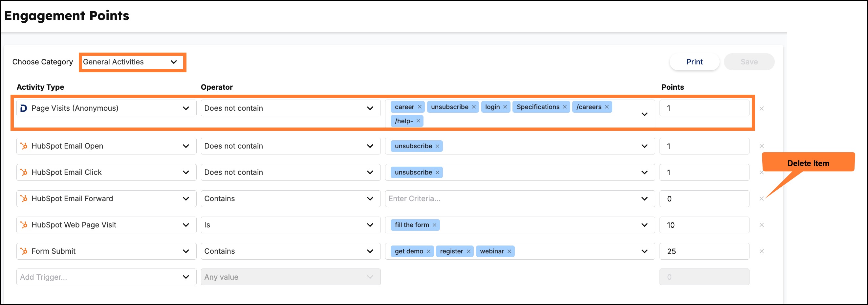Remove 'unsubscribe' tag in HubSpot Email Open row
868x305 pixels.
pos(437,146)
